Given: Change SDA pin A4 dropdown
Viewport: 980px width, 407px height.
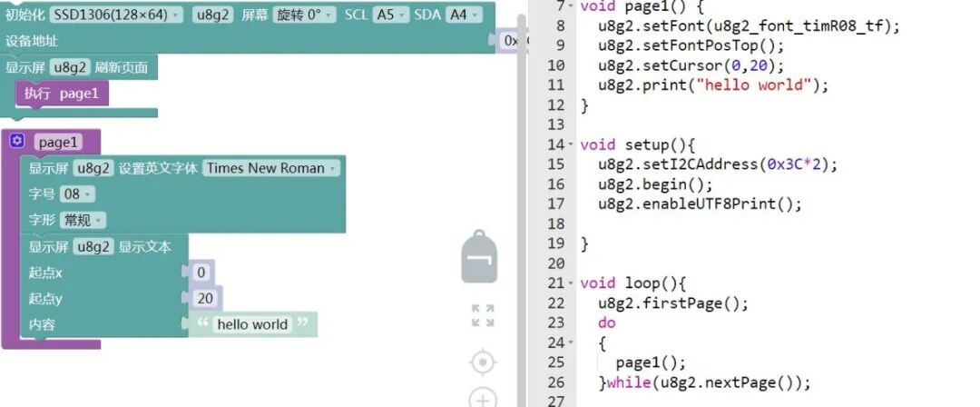Looking at the screenshot, I should (x=463, y=15).
